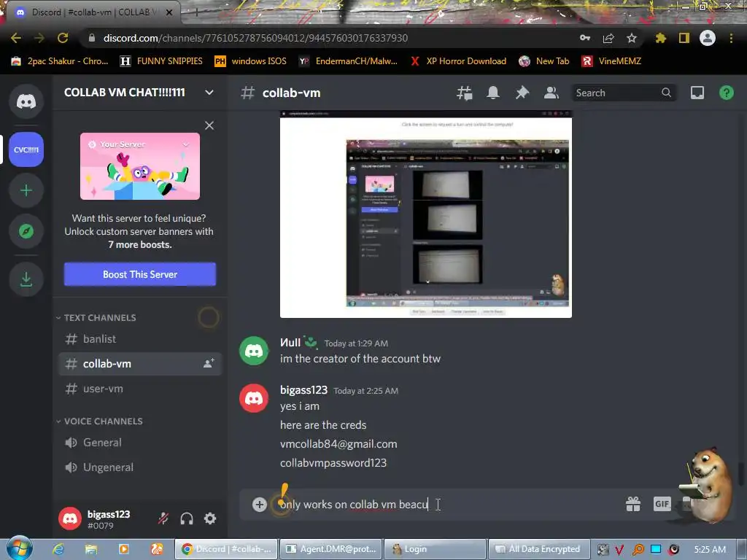Switch to Login taskbar window
The width and height of the screenshot is (747, 560).
tap(436, 549)
